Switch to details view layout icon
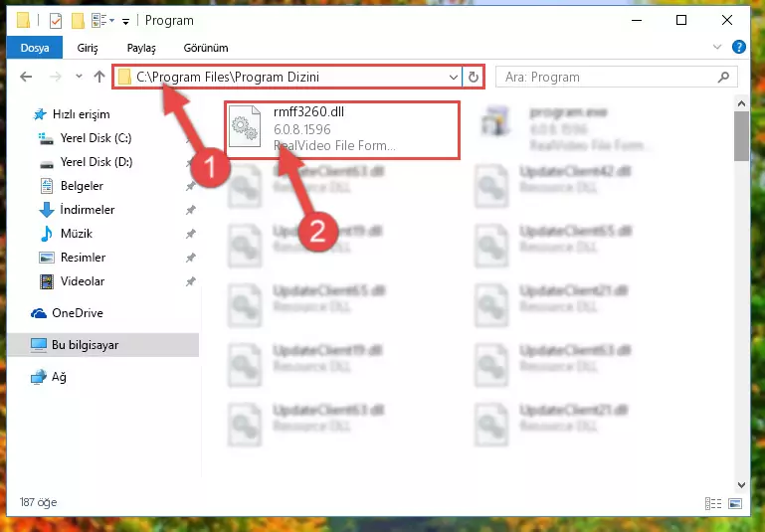 713,503
